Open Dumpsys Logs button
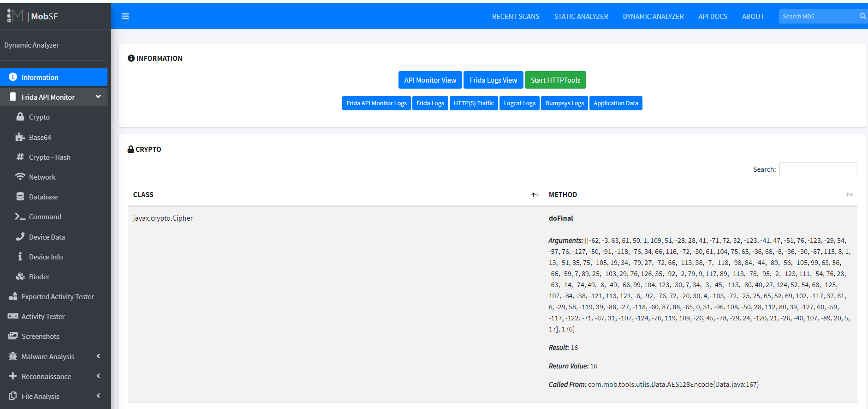Screen dimensions: 868x409 pos(565,103)
